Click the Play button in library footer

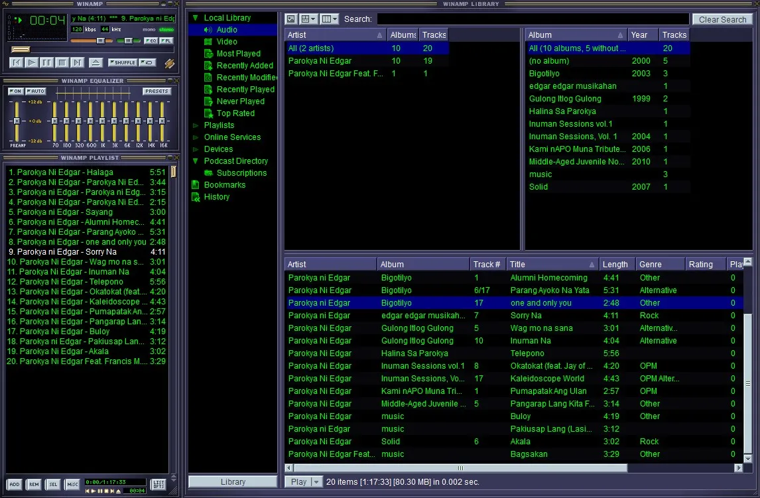[x=299, y=482]
